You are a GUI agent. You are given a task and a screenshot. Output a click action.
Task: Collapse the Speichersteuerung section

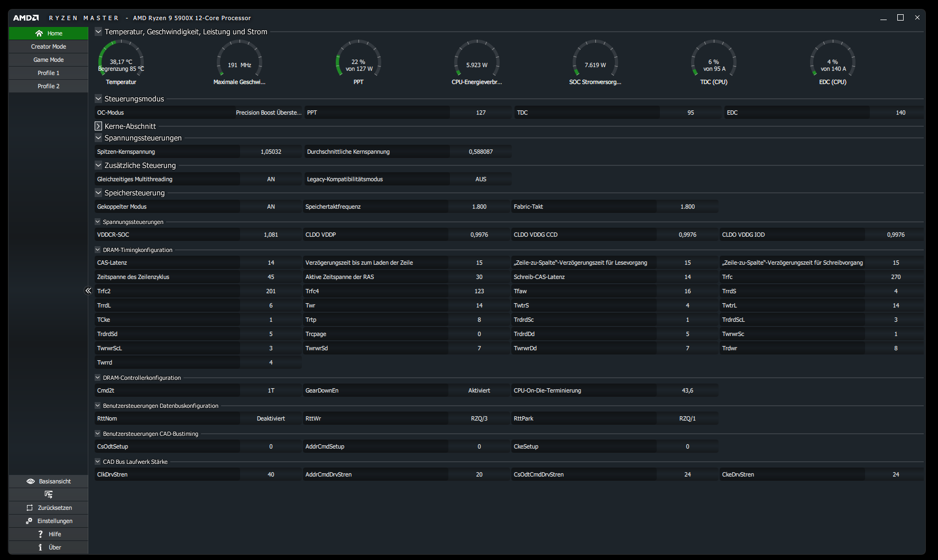tap(98, 193)
